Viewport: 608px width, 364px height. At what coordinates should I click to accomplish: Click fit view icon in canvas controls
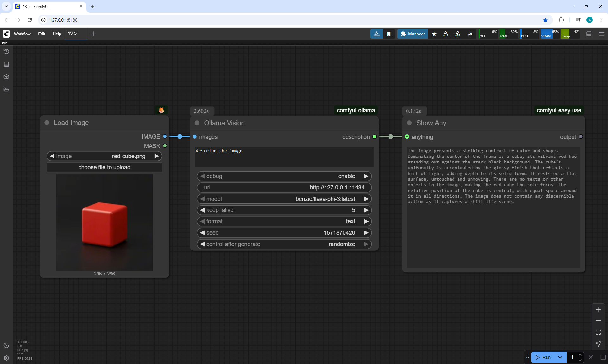(598, 332)
